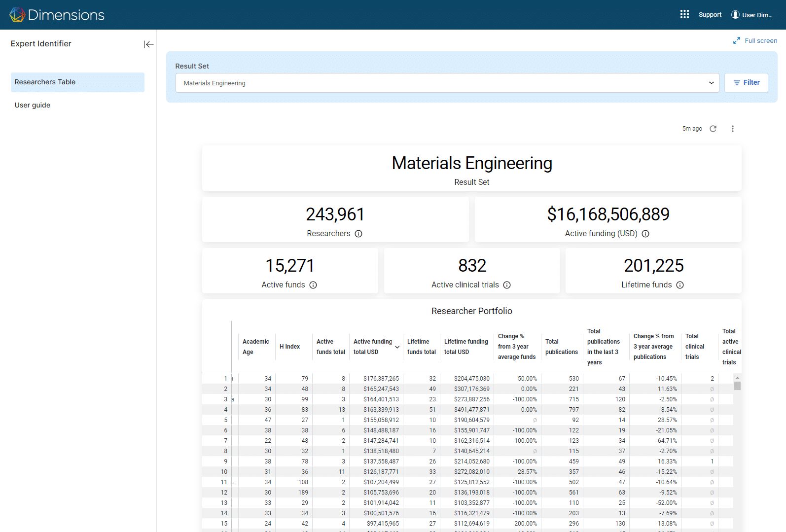Collapse the Expert Identifier sidebar
This screenshot has height=532, width=786.
(x=148, y=44)
